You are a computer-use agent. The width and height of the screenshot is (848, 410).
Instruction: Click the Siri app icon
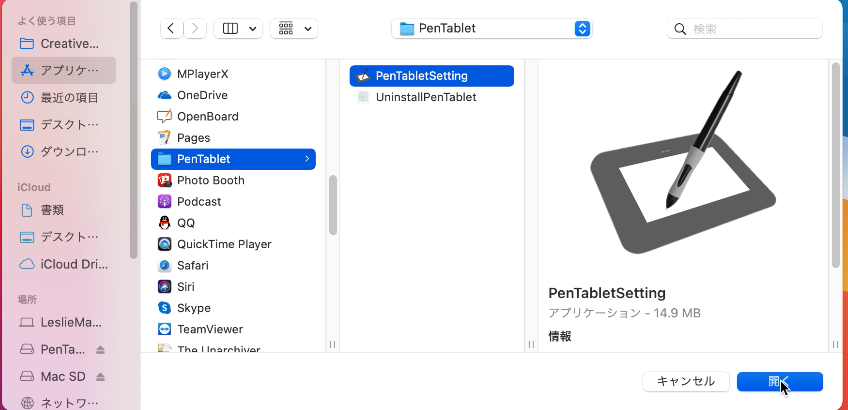point(164,287)
